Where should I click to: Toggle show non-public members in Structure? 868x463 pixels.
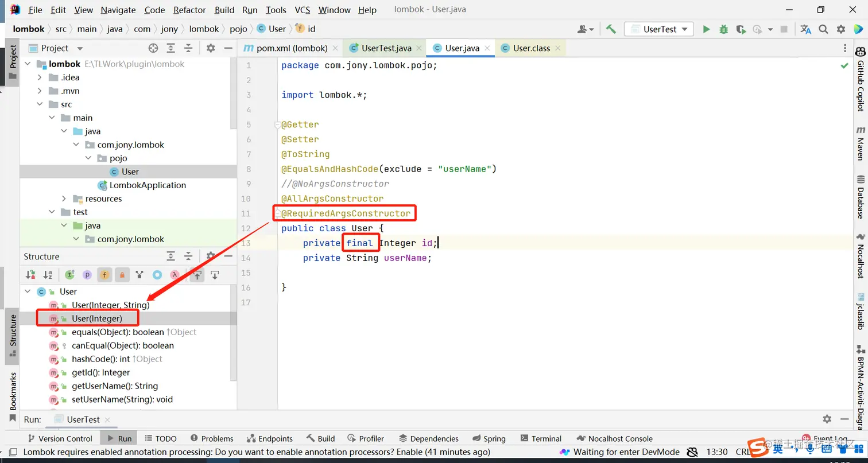[122, 275]
